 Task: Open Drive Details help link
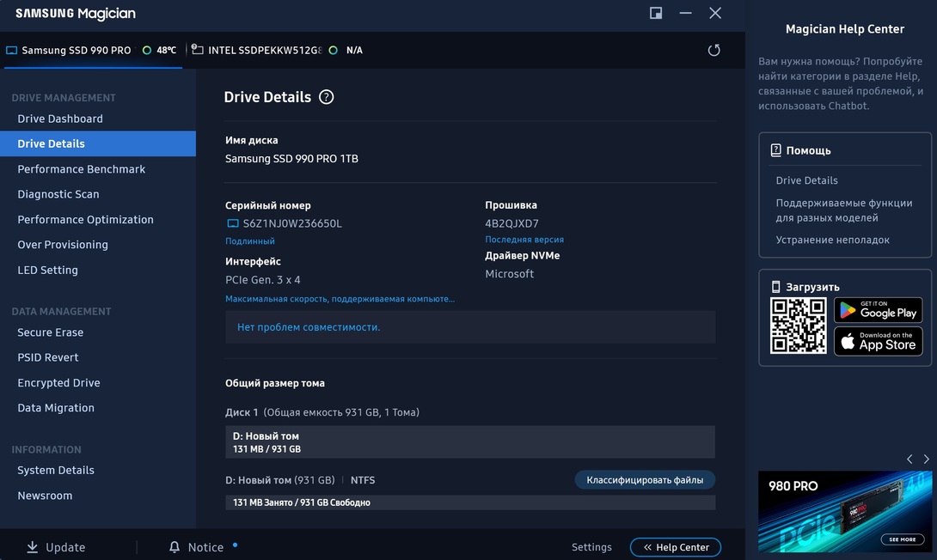(x=806, y=180)
